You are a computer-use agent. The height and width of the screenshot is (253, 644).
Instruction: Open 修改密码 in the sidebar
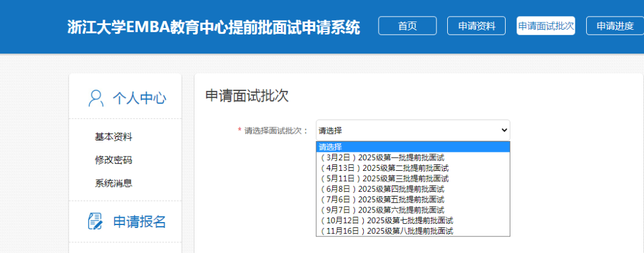point(113,160)
